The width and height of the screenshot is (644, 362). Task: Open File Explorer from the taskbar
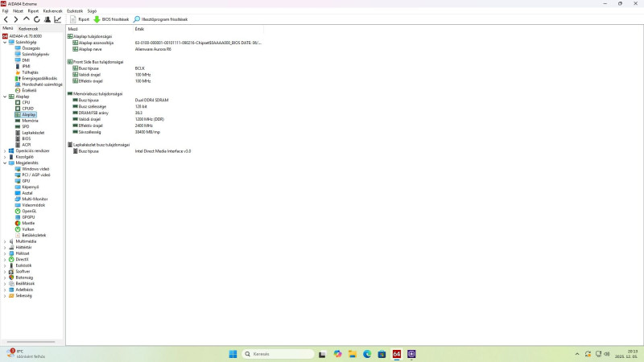(353, 354)
